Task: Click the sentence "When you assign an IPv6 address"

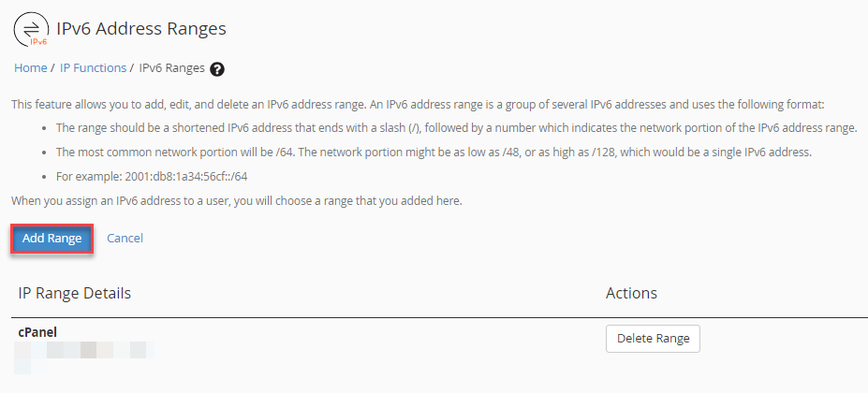Action: [236, 200]
